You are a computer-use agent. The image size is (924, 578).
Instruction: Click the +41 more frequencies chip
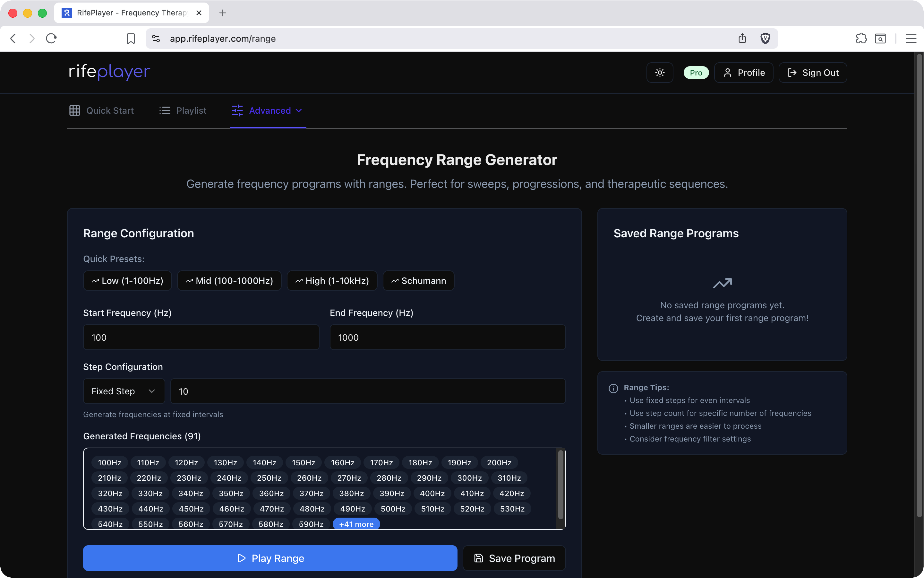[x=356, y=524]
